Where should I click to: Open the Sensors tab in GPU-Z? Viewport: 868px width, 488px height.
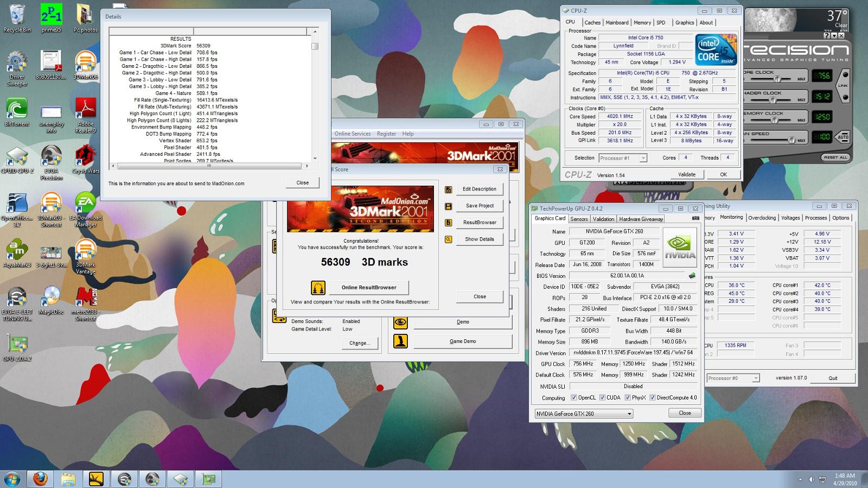coord(579,219)
